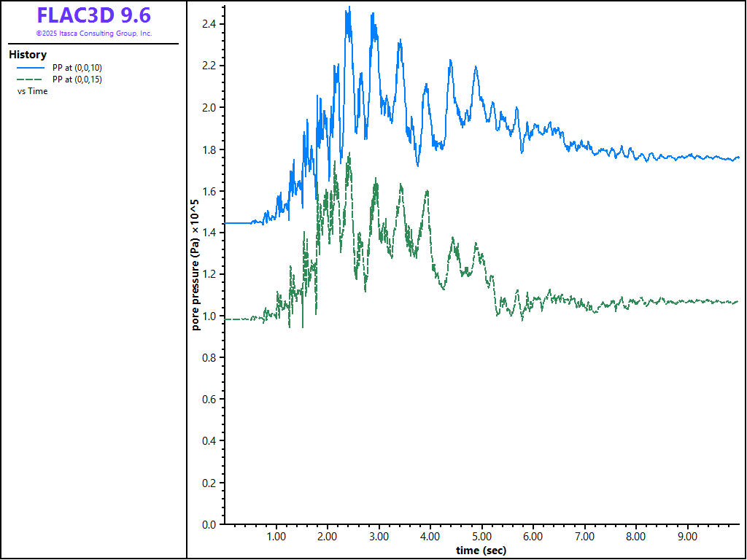Click the blue solid legend line sample
Image resolution: width=747 pixels, height=560 pixels.
[x=31, y=68]
